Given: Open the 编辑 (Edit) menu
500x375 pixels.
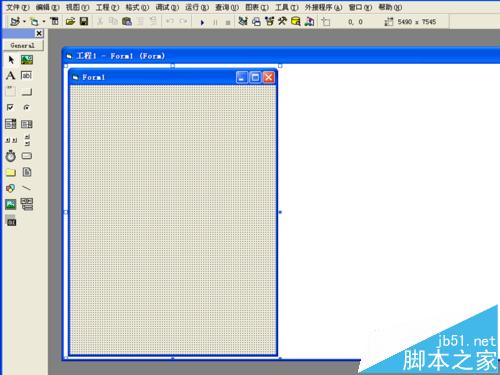Looking at the screenshot, I should tap(47, 7).
